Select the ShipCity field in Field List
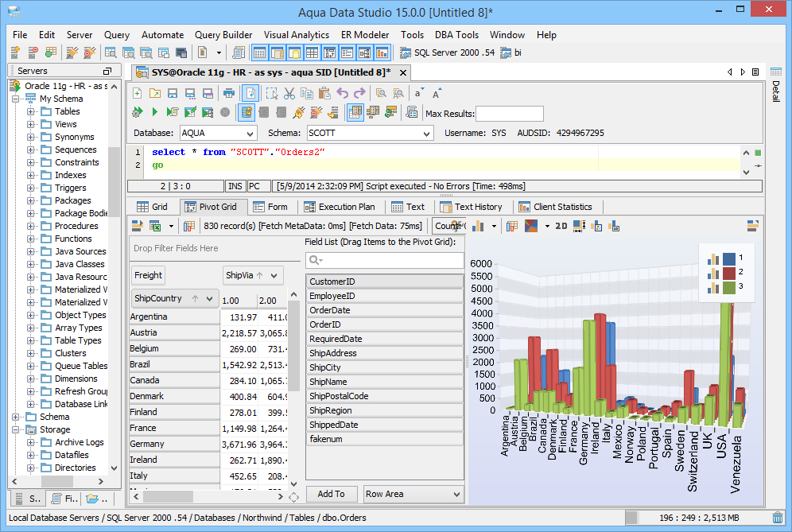This screenshot has width=792, height=532. coord(384,367)
